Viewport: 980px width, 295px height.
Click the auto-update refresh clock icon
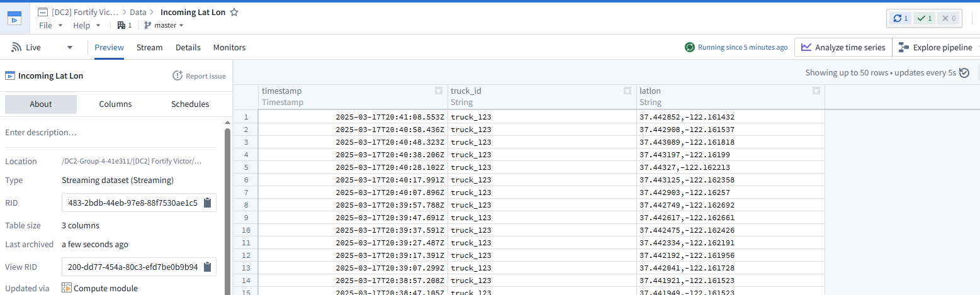tap(964, 72)
